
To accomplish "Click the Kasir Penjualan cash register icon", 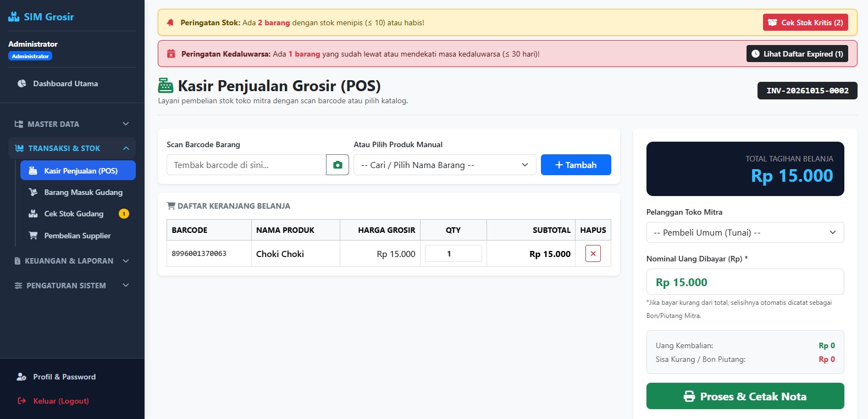I will (x=33, y=171).
